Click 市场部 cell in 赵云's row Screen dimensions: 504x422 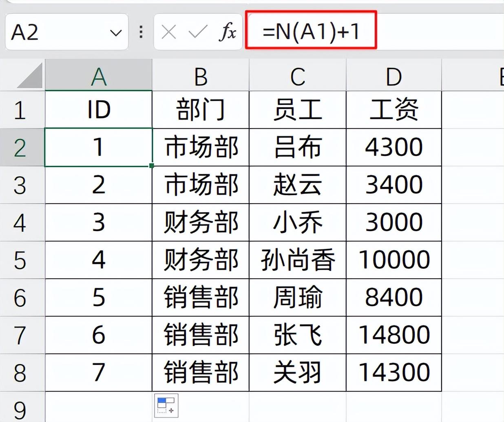coord(201,185)
